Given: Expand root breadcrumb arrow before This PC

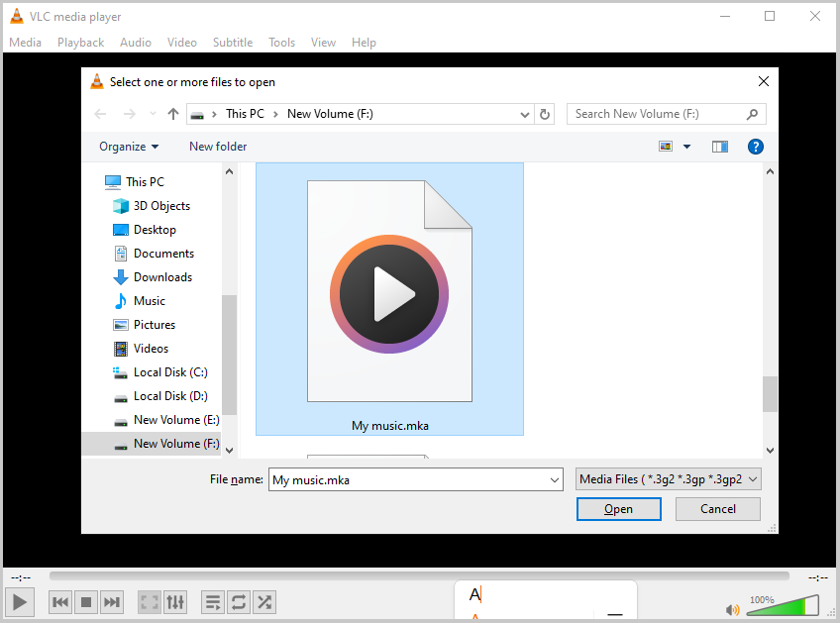Looking at the screenshot, I should pyautogui.click(x=214, y=114).
